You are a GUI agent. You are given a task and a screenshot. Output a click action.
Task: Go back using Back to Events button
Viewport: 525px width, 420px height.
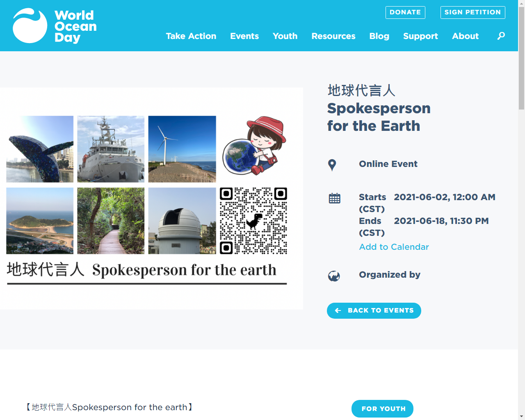point(374,310)
